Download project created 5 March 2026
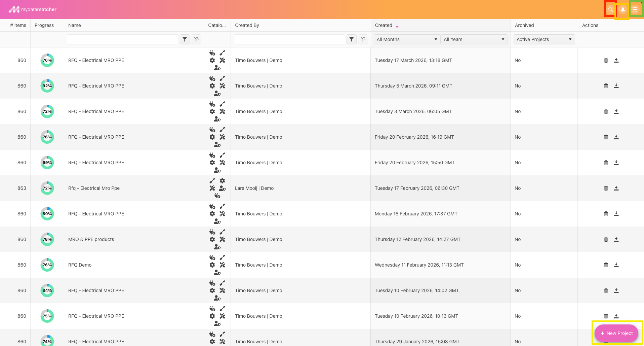Image resolution: width=644 pixels, height=346 pixels. click(x=616, y=86)
